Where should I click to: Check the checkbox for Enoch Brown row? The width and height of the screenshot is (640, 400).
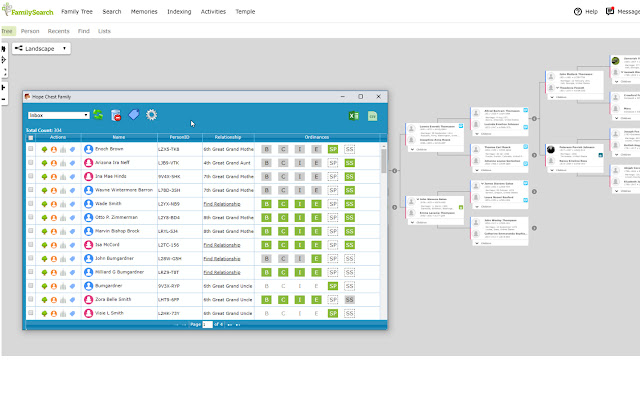[31, 149]
